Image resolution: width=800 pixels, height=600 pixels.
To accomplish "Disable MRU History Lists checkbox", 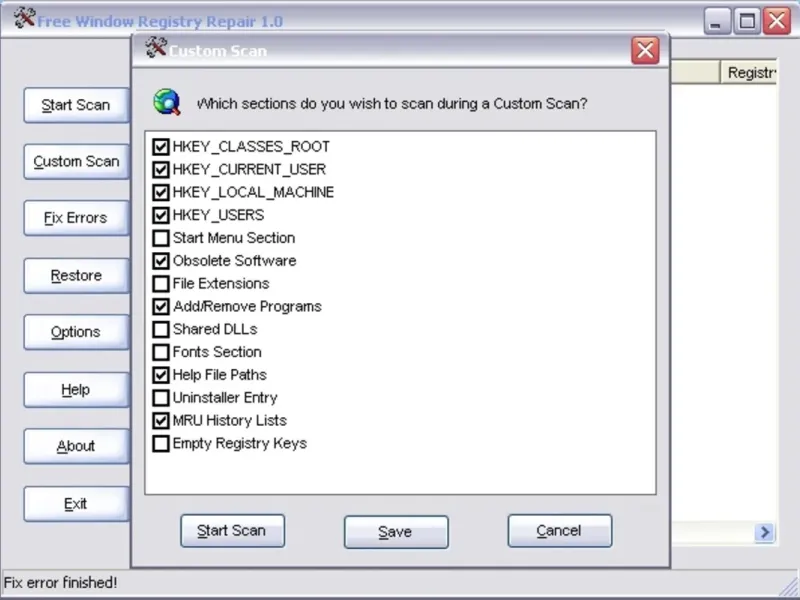I will pos(161,421).
